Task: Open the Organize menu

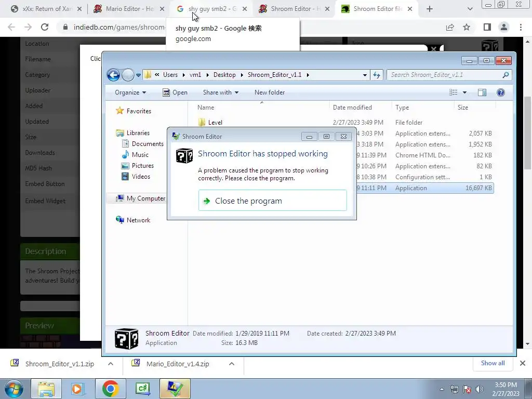Action: click(x=130, y=92)
